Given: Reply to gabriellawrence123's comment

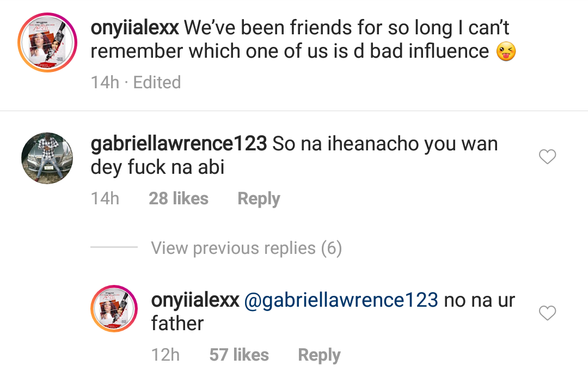Looking at the screenshot, I should [259, 199].
